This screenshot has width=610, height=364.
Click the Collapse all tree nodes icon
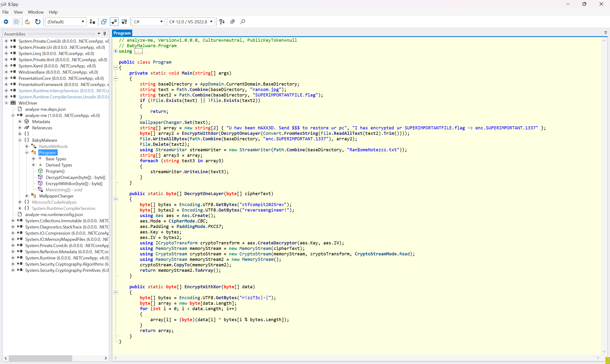pyautogui.click(x=232, y=22)
